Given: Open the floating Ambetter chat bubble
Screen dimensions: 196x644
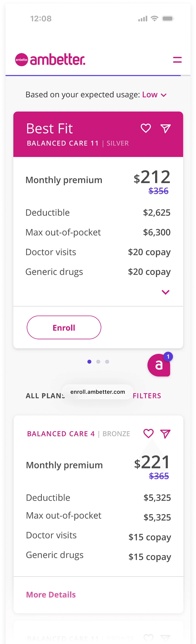Looking at the screenshot, I should point(159,365).
